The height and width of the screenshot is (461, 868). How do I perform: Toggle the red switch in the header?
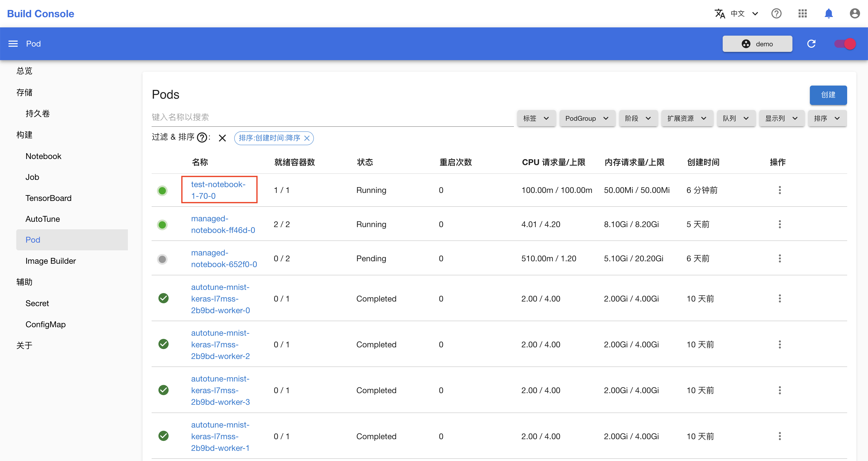click(845, 44)
